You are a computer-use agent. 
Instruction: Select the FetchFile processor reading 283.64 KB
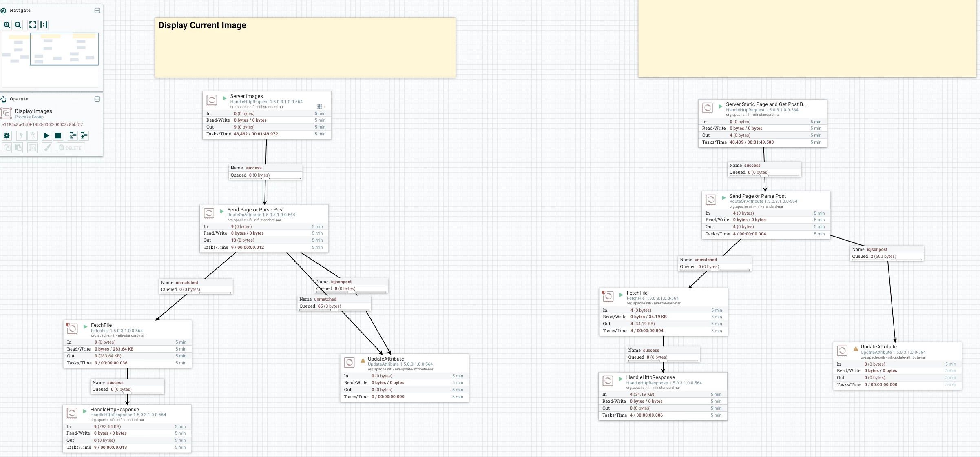pos(128,344)
